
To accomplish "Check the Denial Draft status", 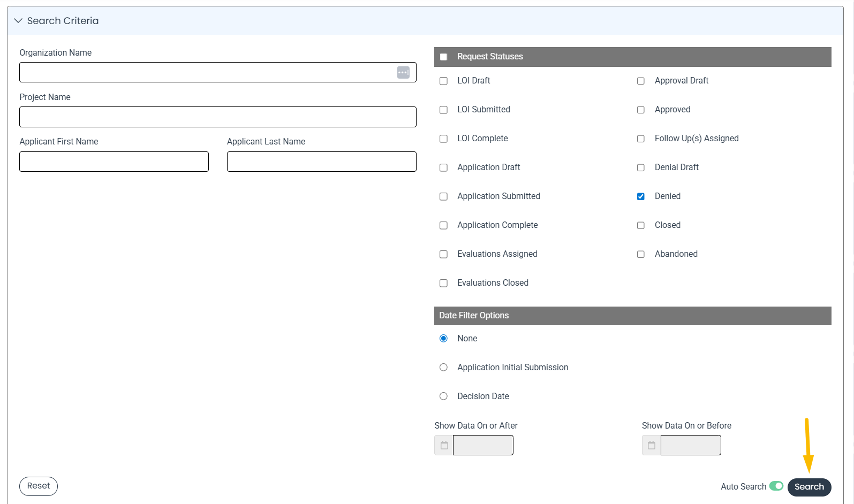I will pos(640,167).
